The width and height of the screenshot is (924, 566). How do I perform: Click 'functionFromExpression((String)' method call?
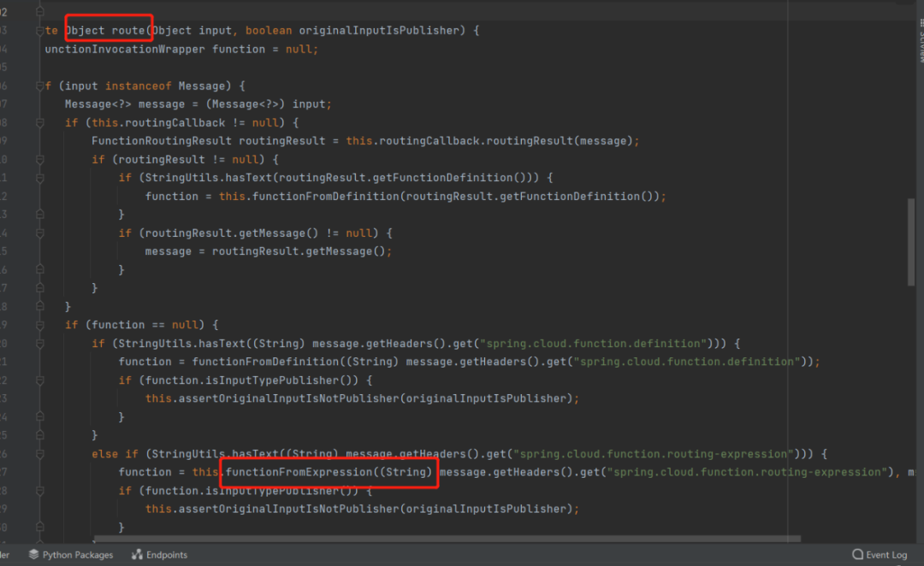329,472
